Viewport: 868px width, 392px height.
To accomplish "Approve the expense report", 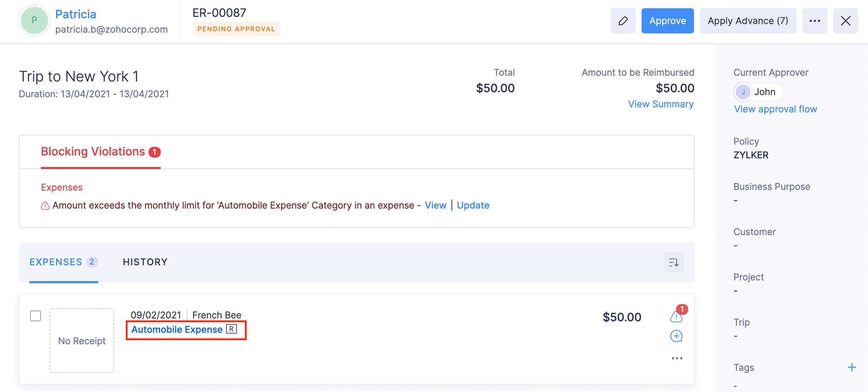I will tap(667, 21).
